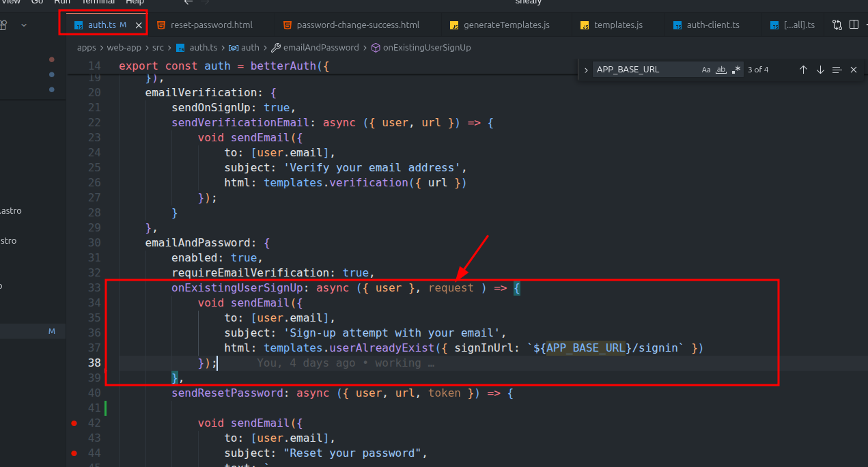The height and width of the screenshot is (467, 868).
Task: Toggle Match Case in find widget
Action: [706, 70]
